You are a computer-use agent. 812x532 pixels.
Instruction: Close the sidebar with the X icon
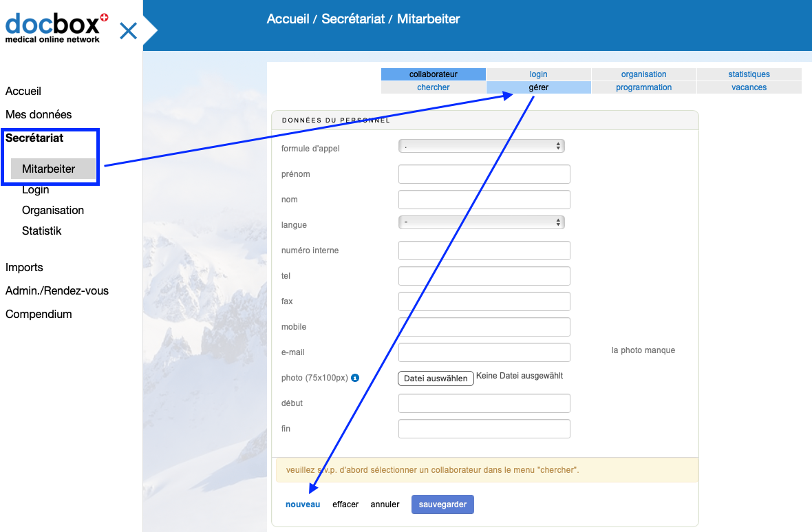[x=129, y=31]
